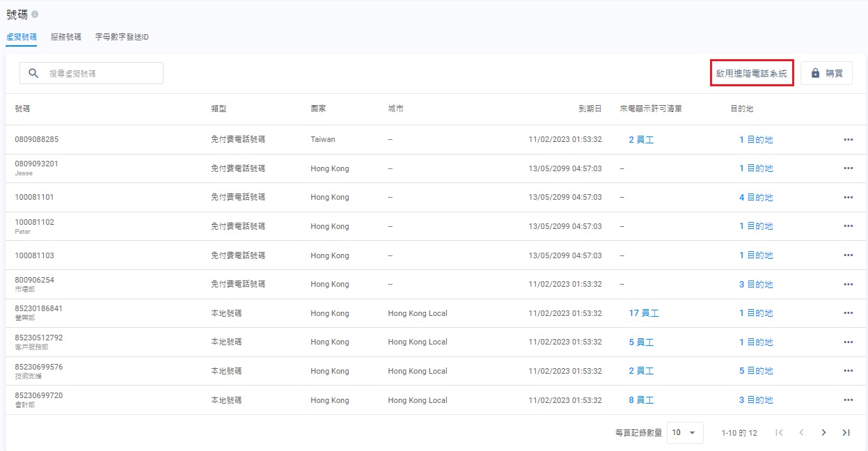Open more options for number 0809088285
This screenshot has height=451, width=868.
848,139
